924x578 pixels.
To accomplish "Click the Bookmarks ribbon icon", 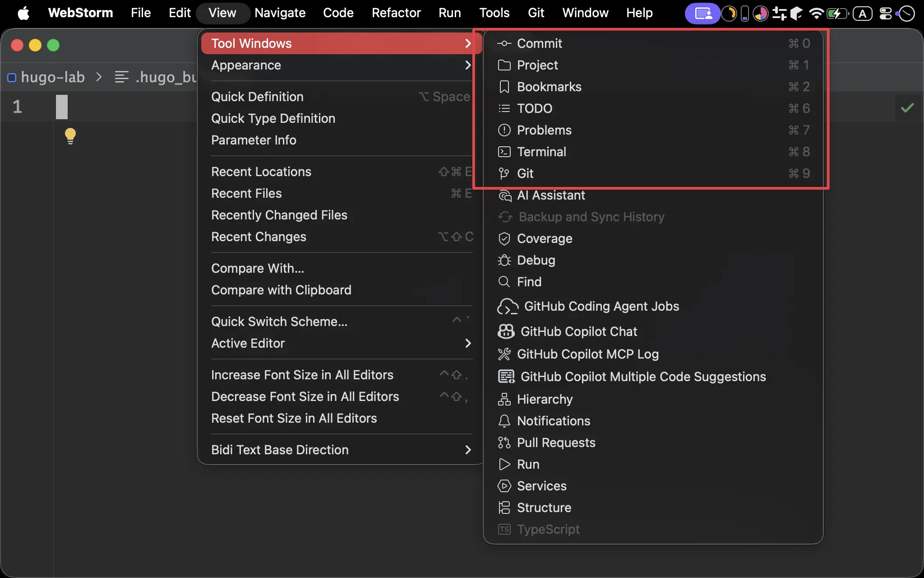I will [x=504, y=87].
